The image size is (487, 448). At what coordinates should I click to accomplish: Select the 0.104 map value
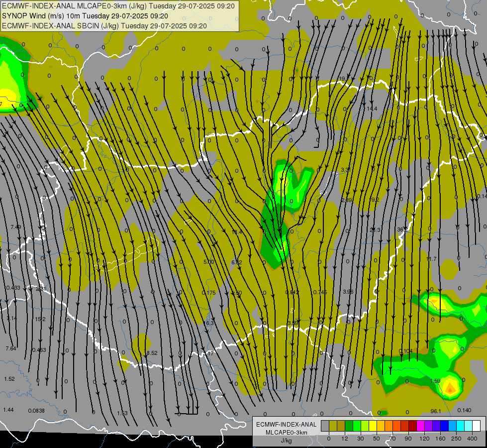[405, 351]
